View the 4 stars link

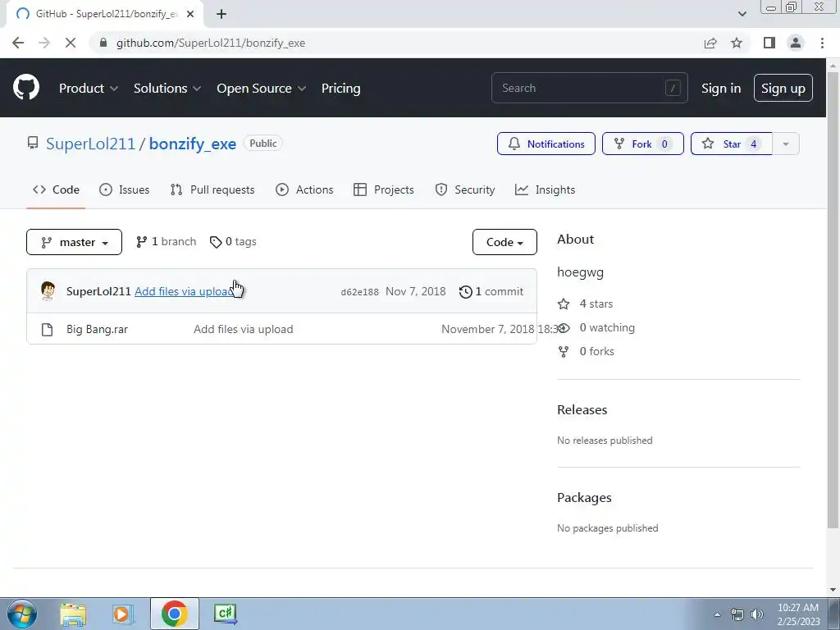(586, 304)
